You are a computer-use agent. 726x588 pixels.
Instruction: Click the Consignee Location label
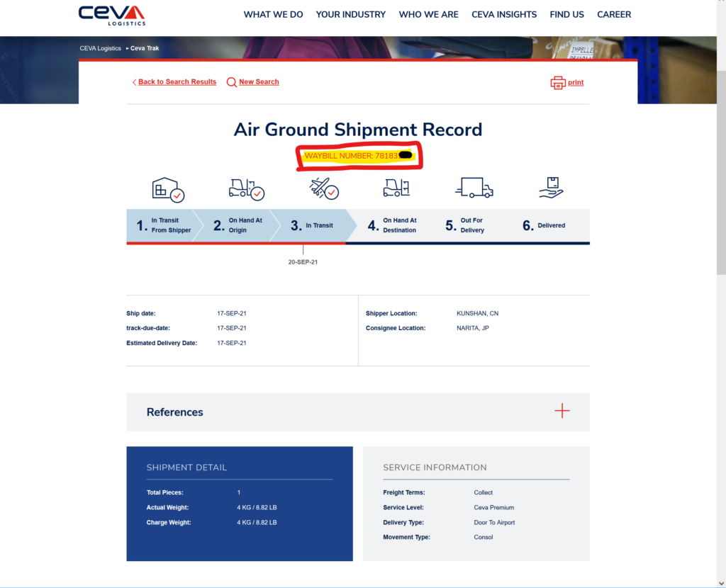tap(396, 328)
